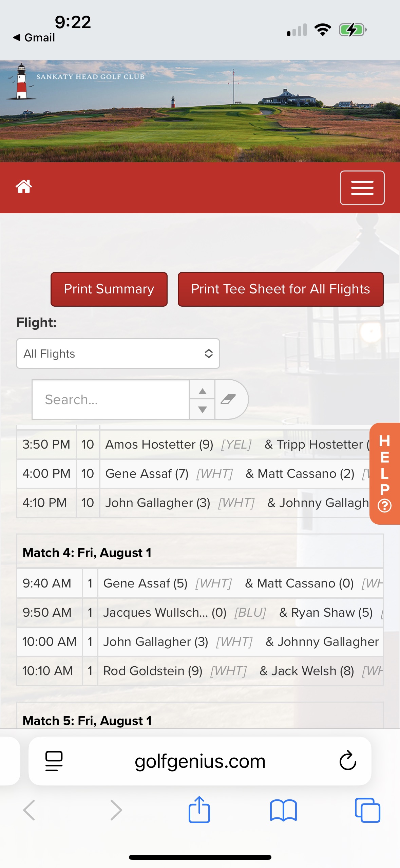Click Print Summary button
This screenshot has width=400, height=868.
click(x=109, y=289)
